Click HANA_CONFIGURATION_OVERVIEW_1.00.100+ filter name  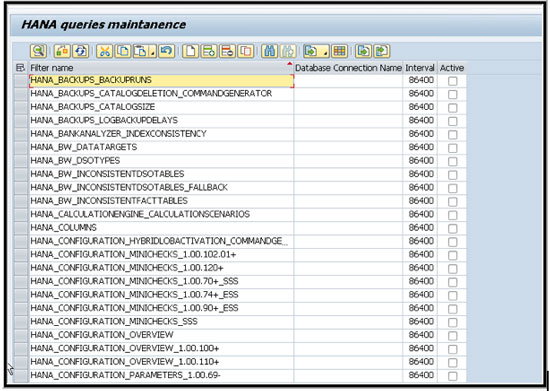pyautogui.click(x=125, y=348)
